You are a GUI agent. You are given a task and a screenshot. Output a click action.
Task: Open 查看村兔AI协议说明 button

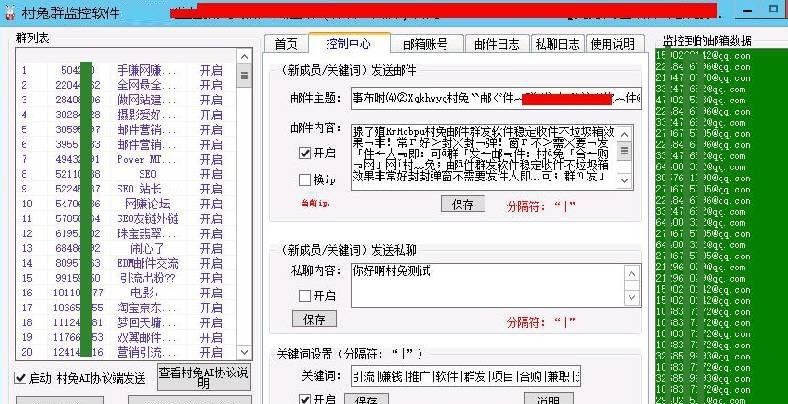click(204, 377)
